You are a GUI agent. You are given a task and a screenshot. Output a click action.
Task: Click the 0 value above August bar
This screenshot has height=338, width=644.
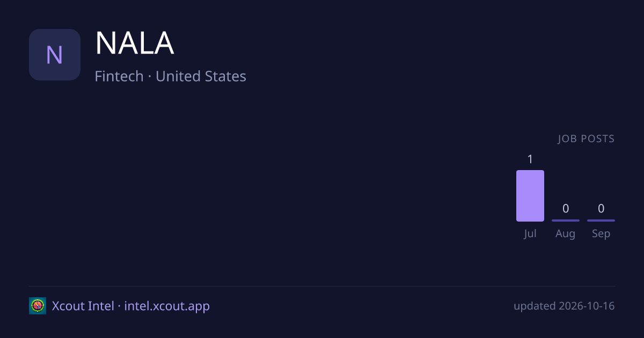(x=566, y=209)
